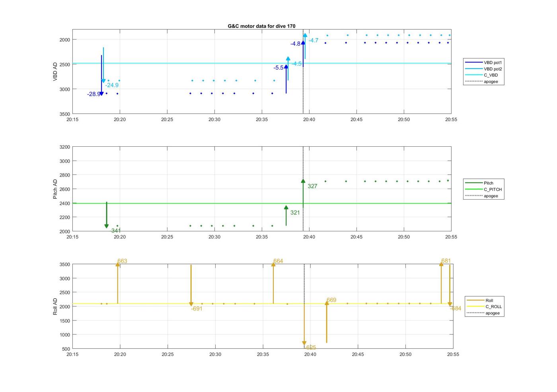Click the '500' tick on Roll axis
The height and width of the screenshot is (392, 557).
[66, 349]
